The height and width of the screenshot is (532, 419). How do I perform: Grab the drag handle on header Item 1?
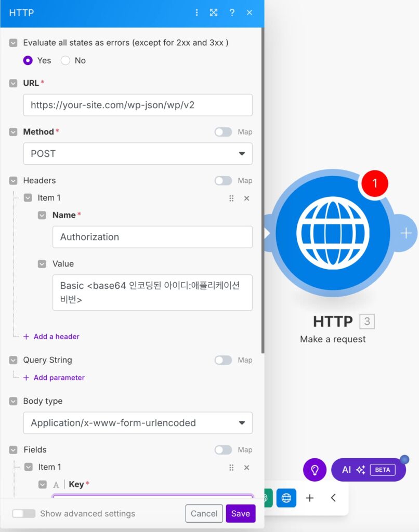pos(231,198)
